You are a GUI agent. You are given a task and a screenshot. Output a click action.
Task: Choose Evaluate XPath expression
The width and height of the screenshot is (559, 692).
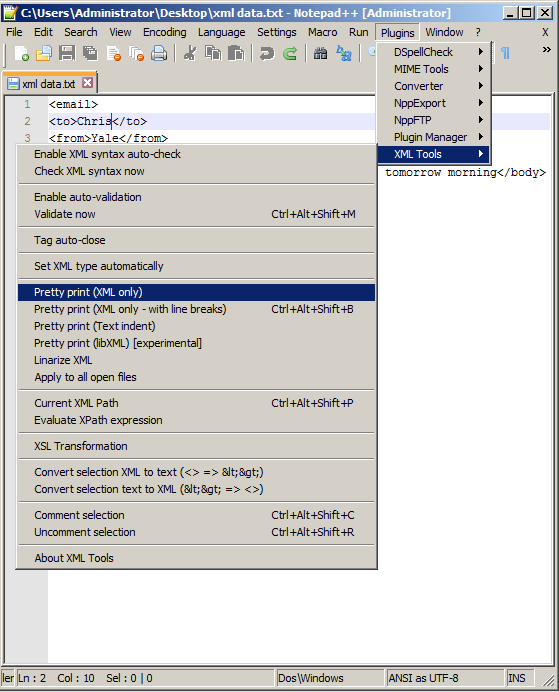(x=196, y=420)
